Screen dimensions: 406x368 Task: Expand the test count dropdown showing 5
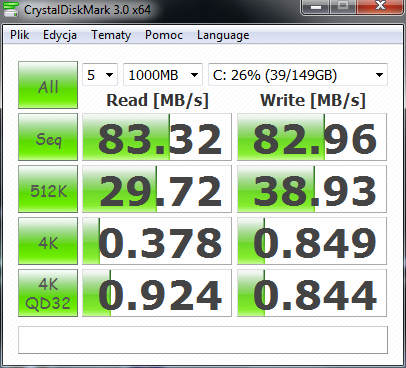pyautogui.click(x=100, y=75)
